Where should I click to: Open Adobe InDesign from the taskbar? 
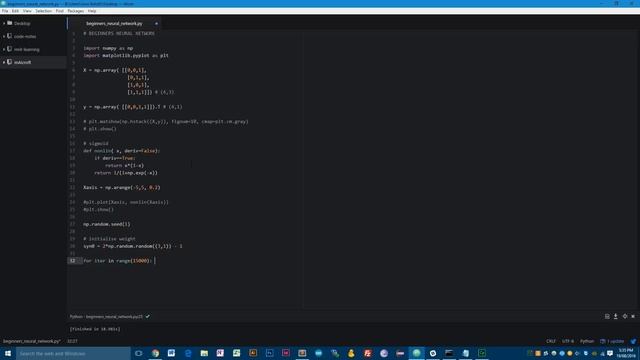286,353
